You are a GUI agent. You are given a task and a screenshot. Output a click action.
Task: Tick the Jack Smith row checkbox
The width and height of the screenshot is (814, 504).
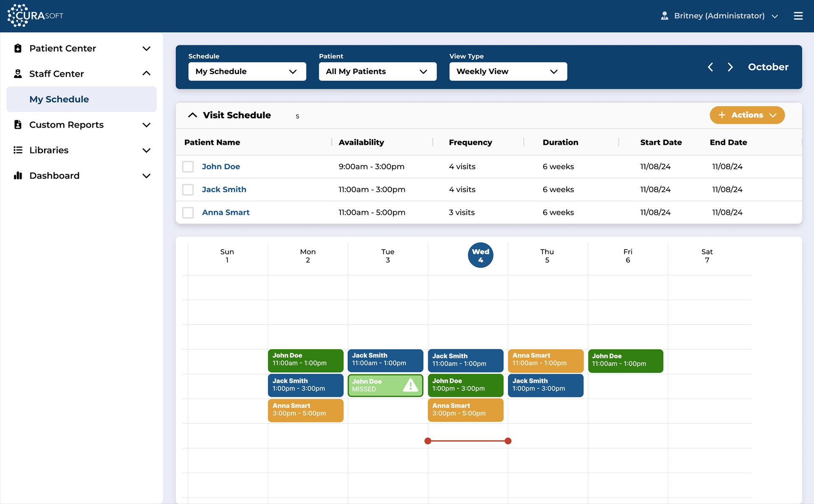pos(188,189)
